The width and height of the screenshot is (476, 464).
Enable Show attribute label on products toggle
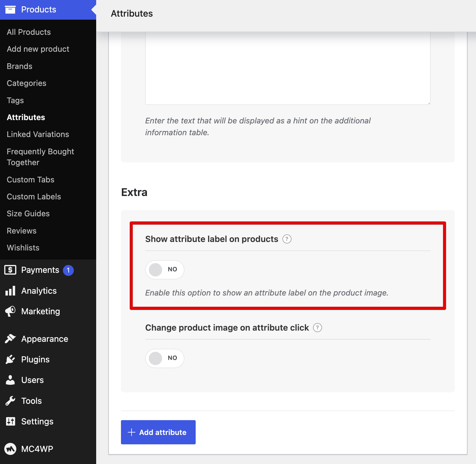tap(165, 270)
